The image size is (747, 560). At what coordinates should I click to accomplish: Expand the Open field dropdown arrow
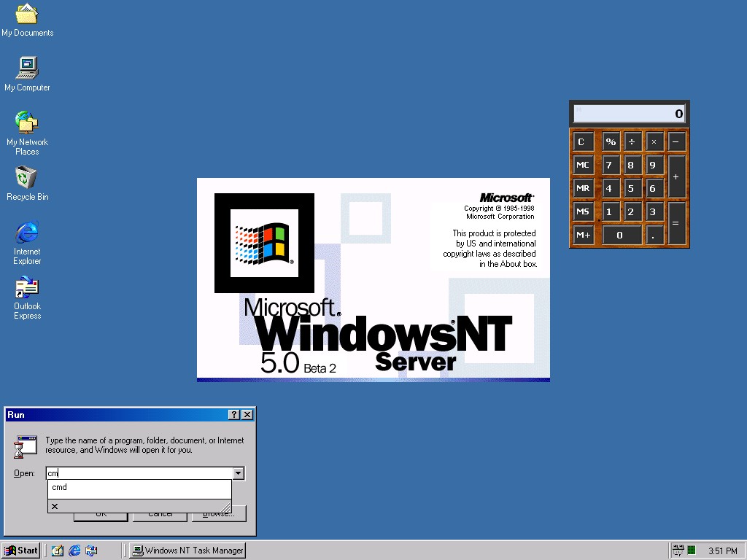(239, 472)
